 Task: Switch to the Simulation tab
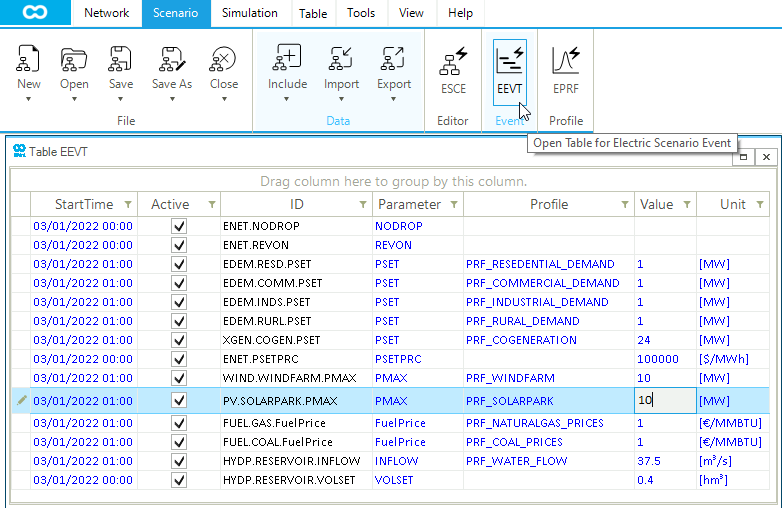tap(249, 13)
